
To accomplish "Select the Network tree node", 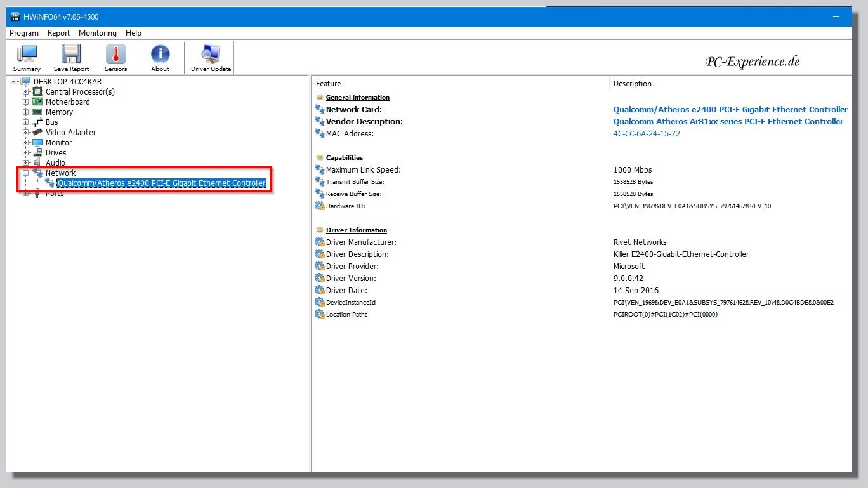I will coord(60,173).
